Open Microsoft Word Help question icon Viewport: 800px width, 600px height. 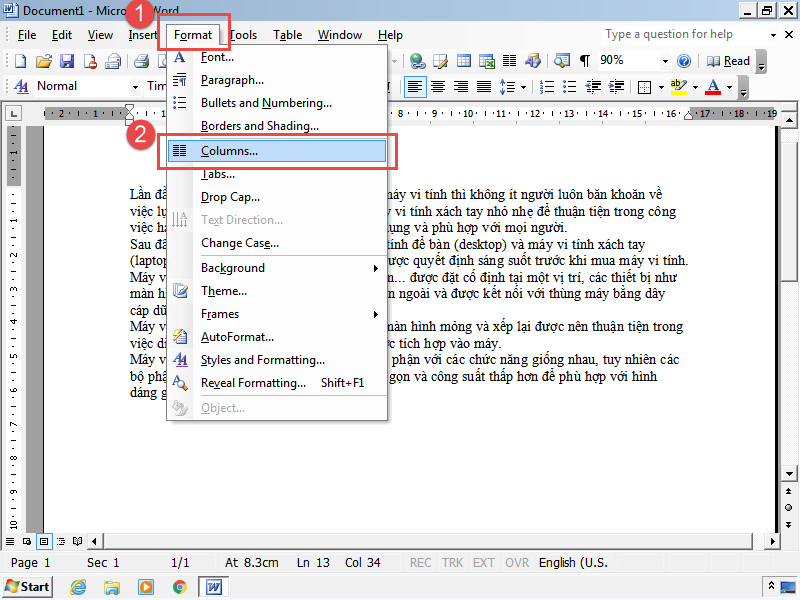click(684, 61)
